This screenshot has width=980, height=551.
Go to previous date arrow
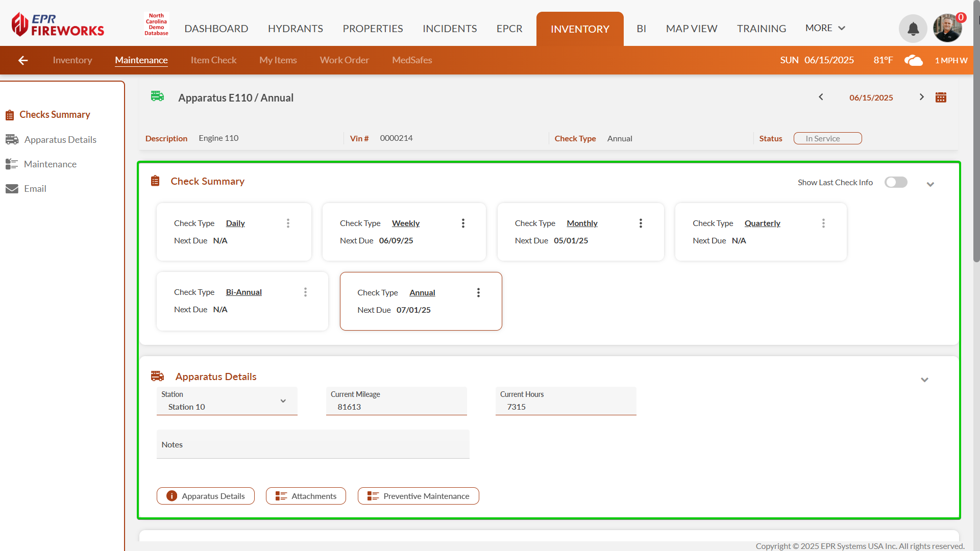[x=821, y=97]
